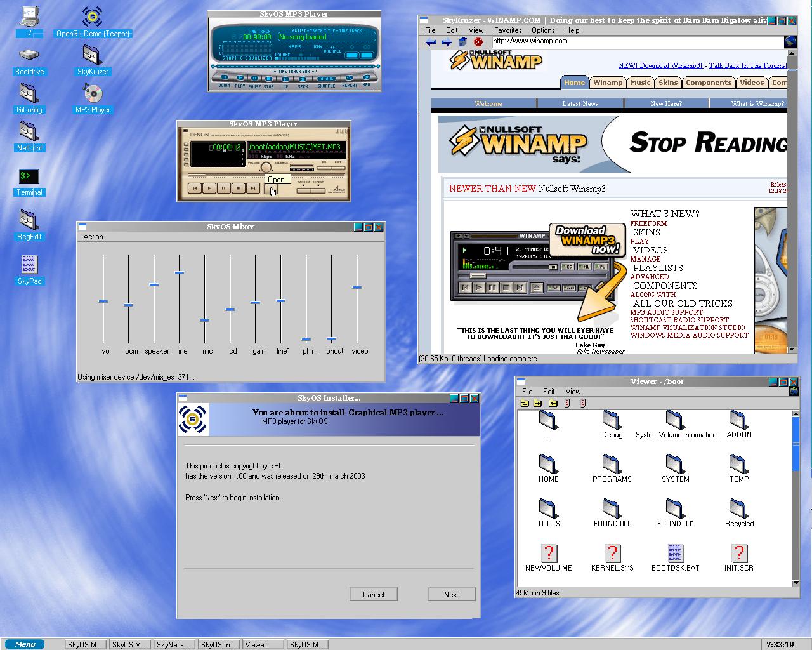Open the ADDON folder in Viewer
The image size is (812, 650).
click(x=739, y=425)
